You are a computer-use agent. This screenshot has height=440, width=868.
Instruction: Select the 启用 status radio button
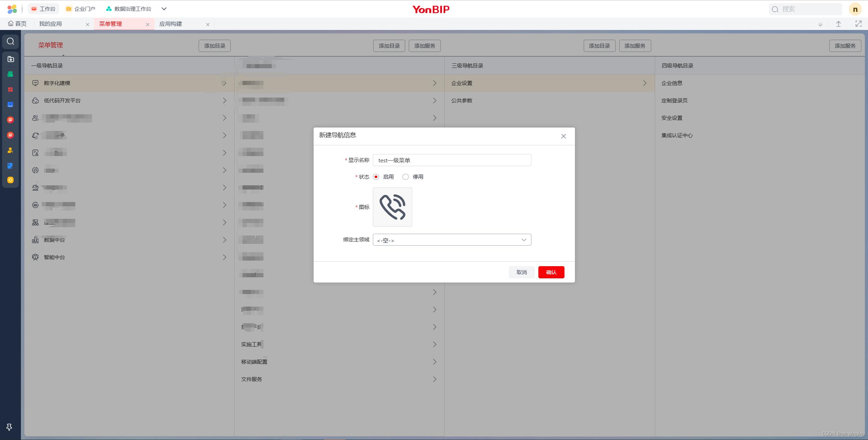pos(376,177)
